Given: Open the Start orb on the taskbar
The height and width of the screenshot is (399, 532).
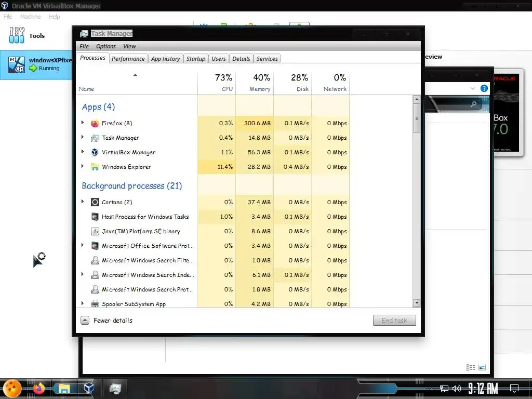Looking at the screenshot, I should click(12, 389).
